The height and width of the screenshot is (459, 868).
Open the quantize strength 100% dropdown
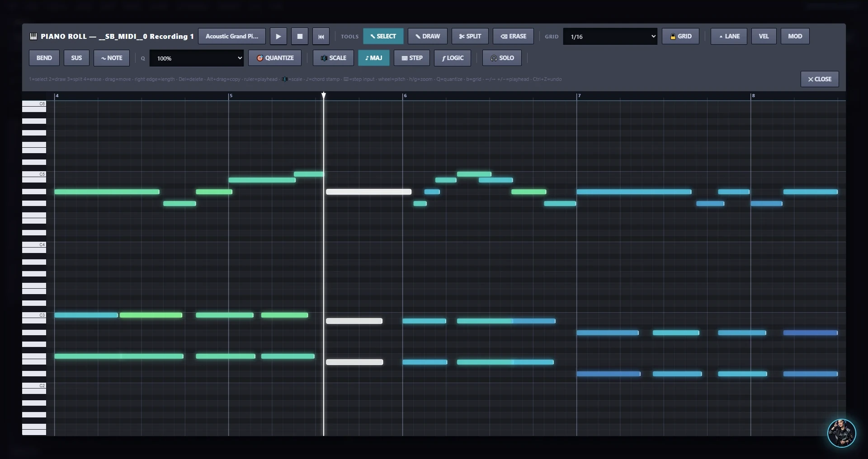197,58
